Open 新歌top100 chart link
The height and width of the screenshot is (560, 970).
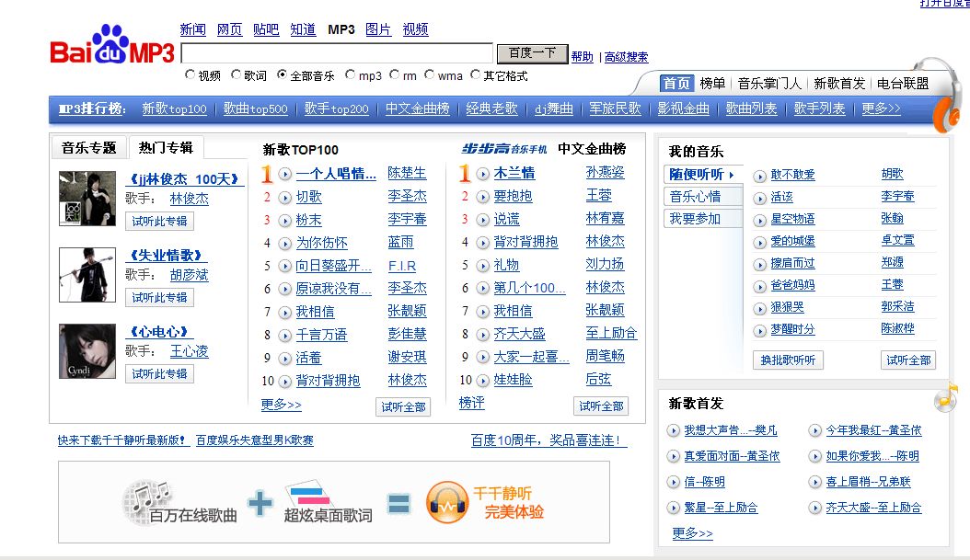click(175, 109)
